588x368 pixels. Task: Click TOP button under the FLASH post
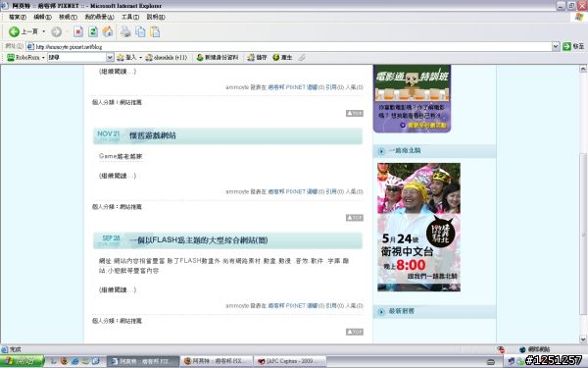pos(355,332)
